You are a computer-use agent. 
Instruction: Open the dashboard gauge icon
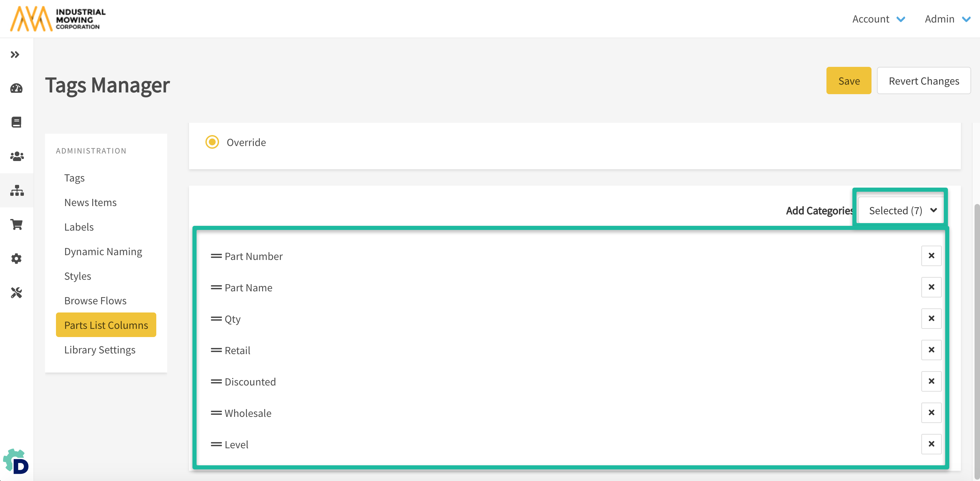pyautogui.click(x=16, y=88)
